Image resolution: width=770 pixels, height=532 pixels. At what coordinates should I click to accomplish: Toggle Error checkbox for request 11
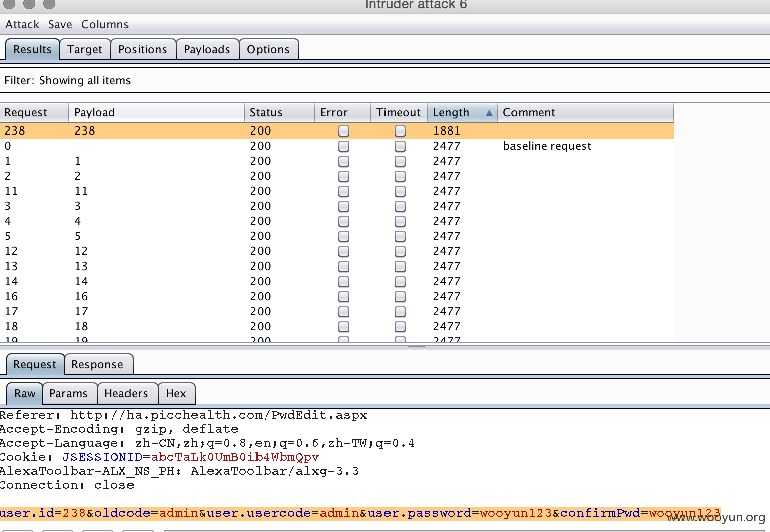coord(344,191)
